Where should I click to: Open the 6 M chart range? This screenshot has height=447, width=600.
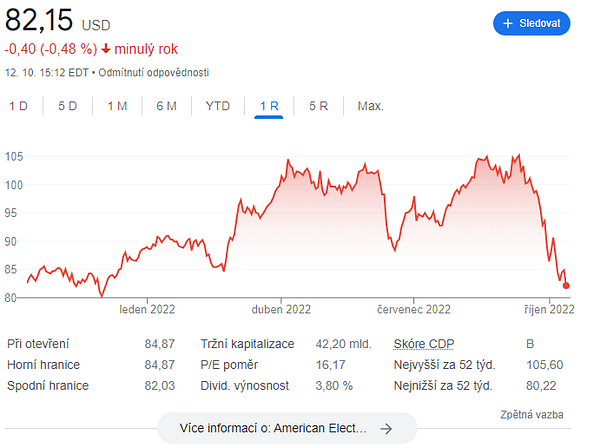(166, 106)
